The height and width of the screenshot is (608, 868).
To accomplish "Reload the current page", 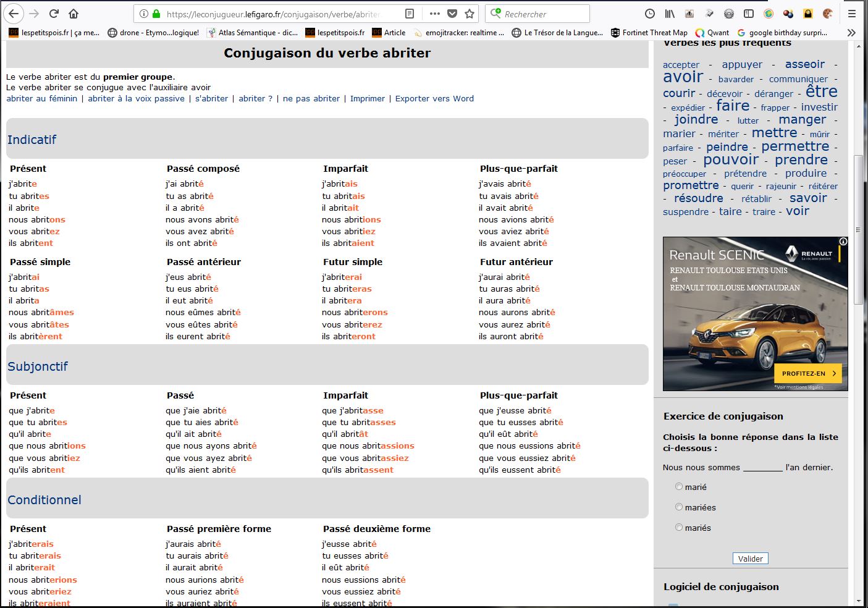I will pos(54,14).
